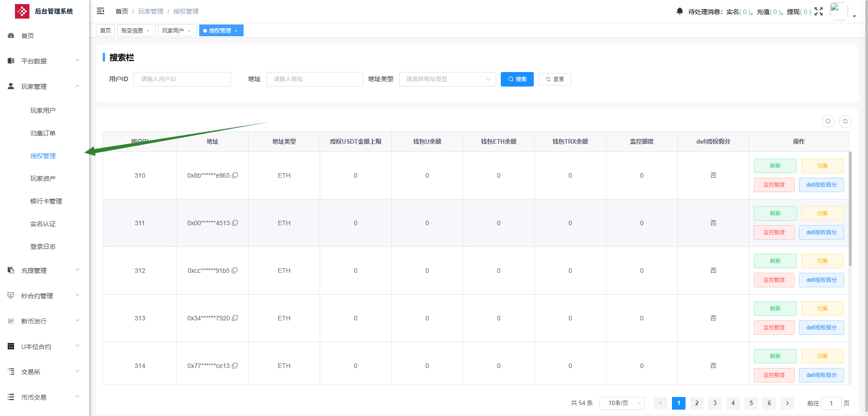Collapse the 玩家管理 sidebar menu

coord(44,86)
